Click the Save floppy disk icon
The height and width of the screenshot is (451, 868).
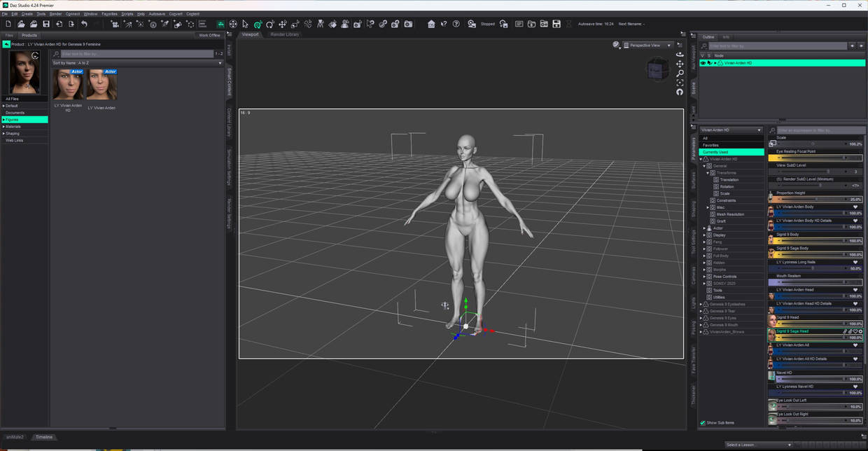tap(46, 24)
